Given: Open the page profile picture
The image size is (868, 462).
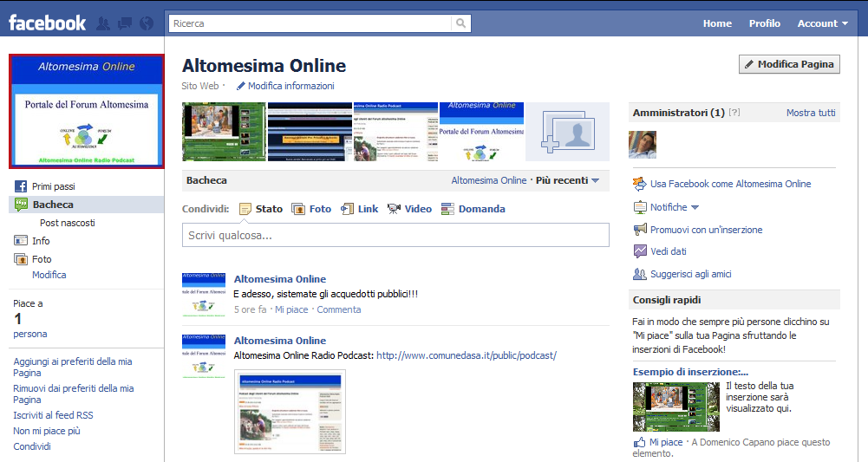Looking at the screenshot, I should point(87,111).
